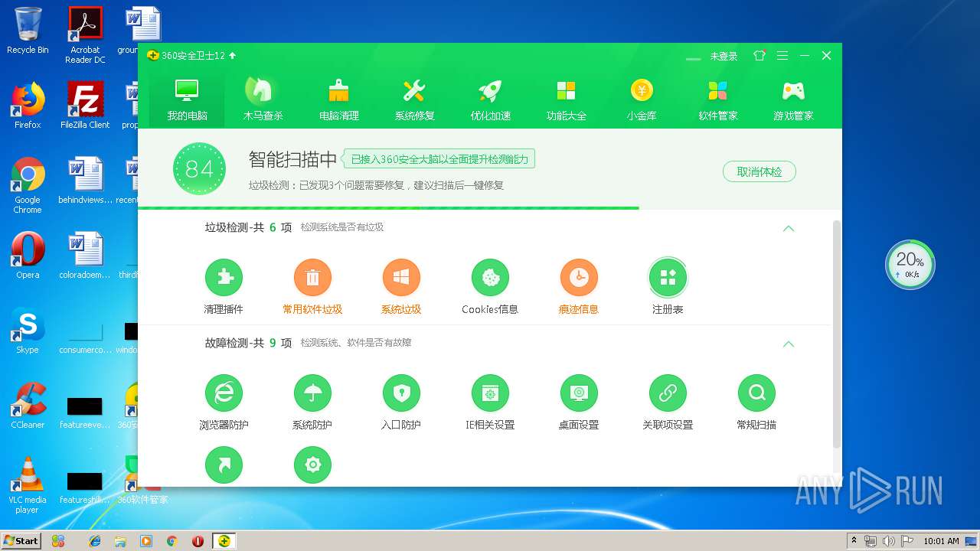
Task: Collapse the 垃圾检测 section chevron
Action: tap(789, 228)
